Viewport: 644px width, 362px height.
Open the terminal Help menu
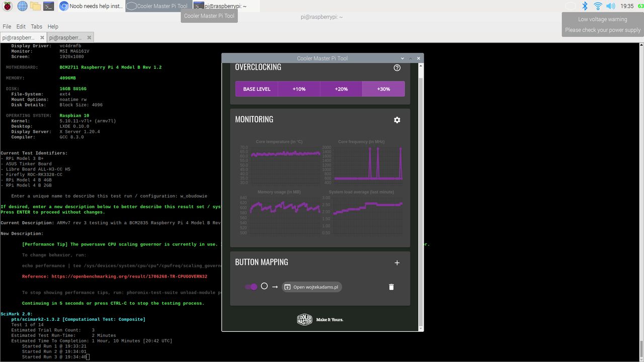[x=53, y=27]
